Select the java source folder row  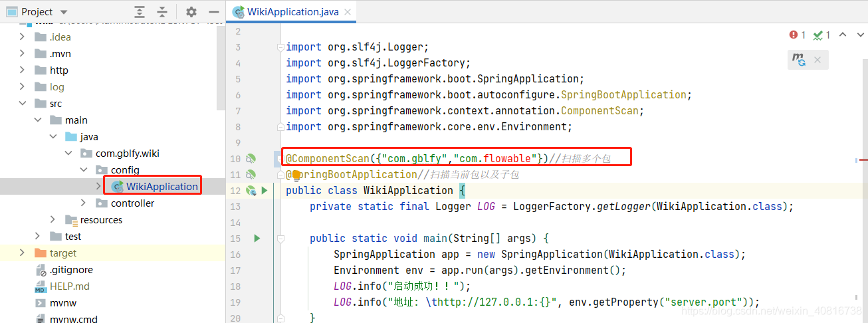112,137
